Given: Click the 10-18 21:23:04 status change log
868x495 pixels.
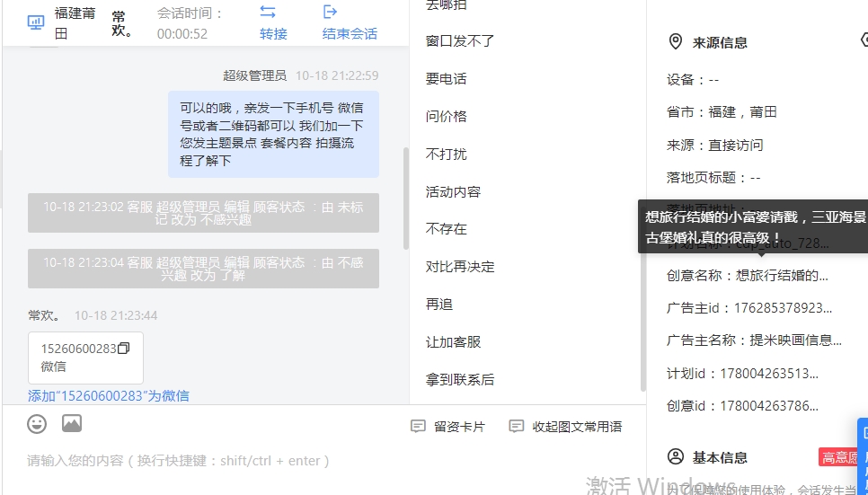Looking at the screenshot, I should point(203,269).
